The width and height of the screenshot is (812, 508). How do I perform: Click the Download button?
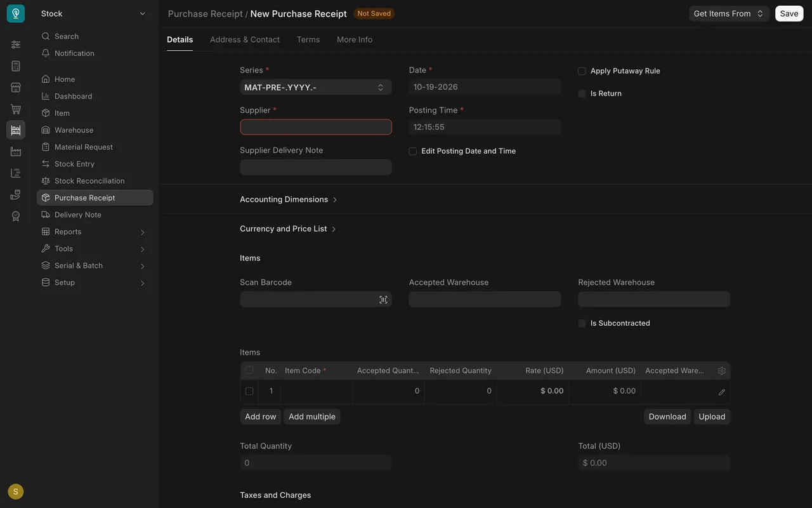667,417
